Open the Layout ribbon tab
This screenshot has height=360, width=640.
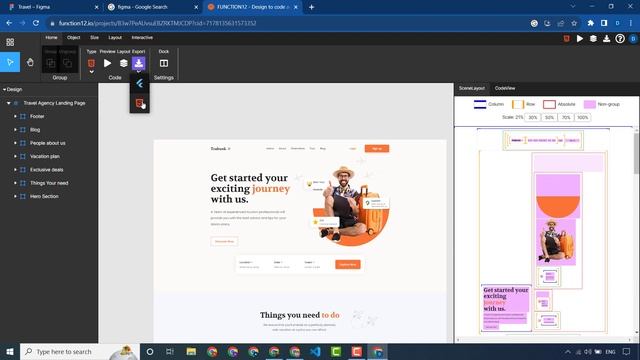pyautogui.click(x=115, y=38)
